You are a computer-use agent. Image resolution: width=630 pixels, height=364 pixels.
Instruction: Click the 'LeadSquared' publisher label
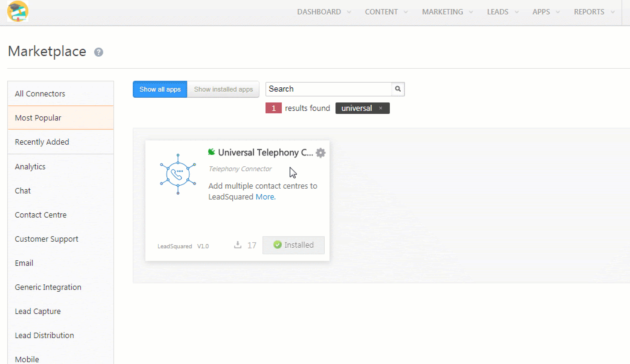[x=175, y=246]
